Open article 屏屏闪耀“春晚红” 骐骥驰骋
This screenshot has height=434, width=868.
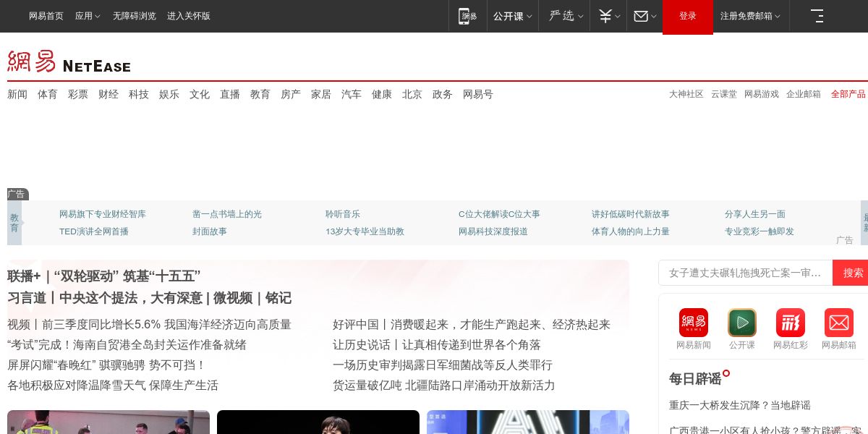click(x=107, y=365)
